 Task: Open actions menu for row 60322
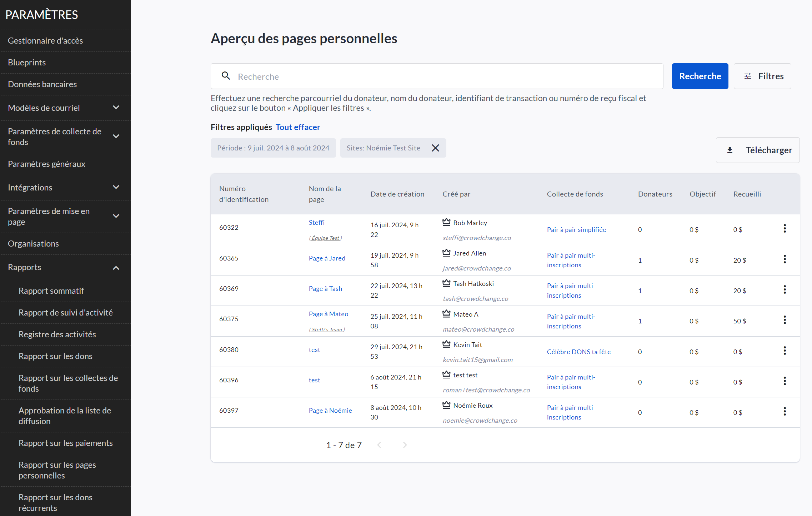point(785,229)
